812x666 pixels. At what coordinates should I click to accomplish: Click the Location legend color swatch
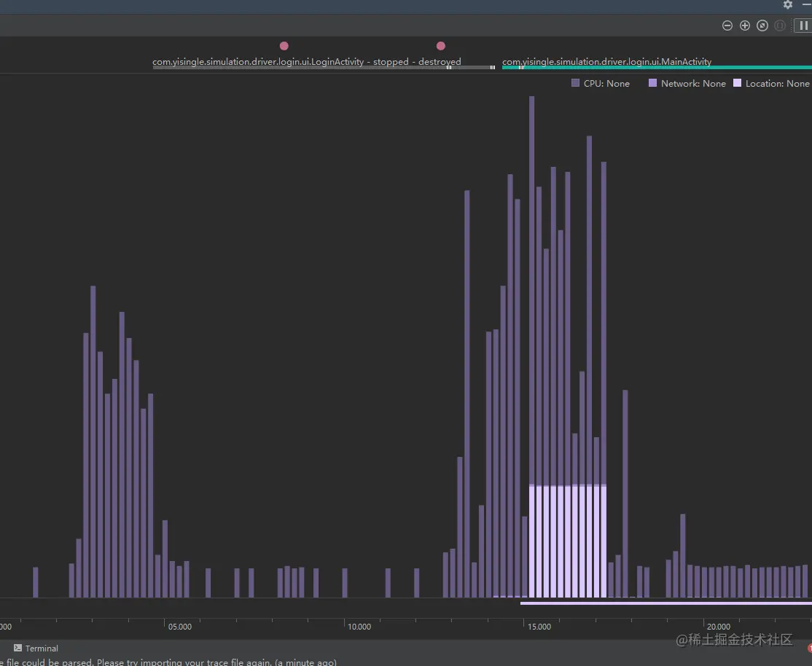point(738,83)
